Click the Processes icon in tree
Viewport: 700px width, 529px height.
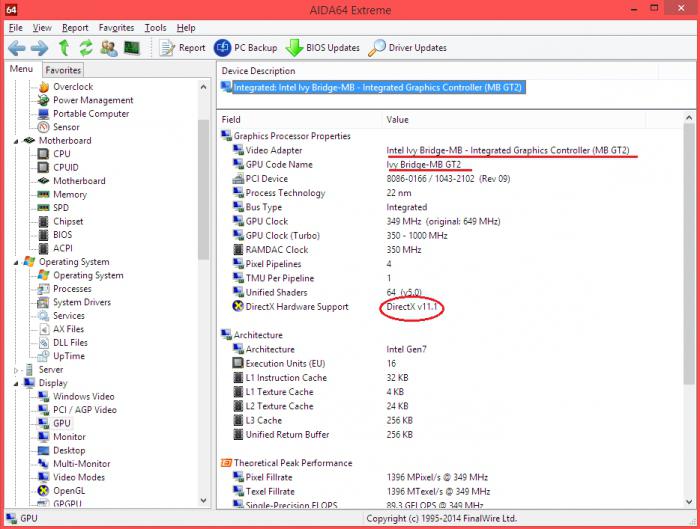coord(43,289)
